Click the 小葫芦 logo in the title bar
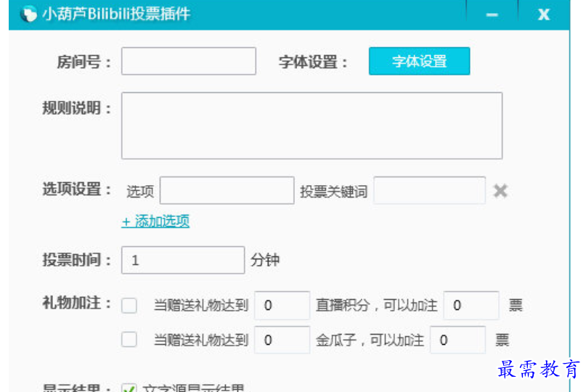This screenshot has width=586, height=392. coord(29,15)
